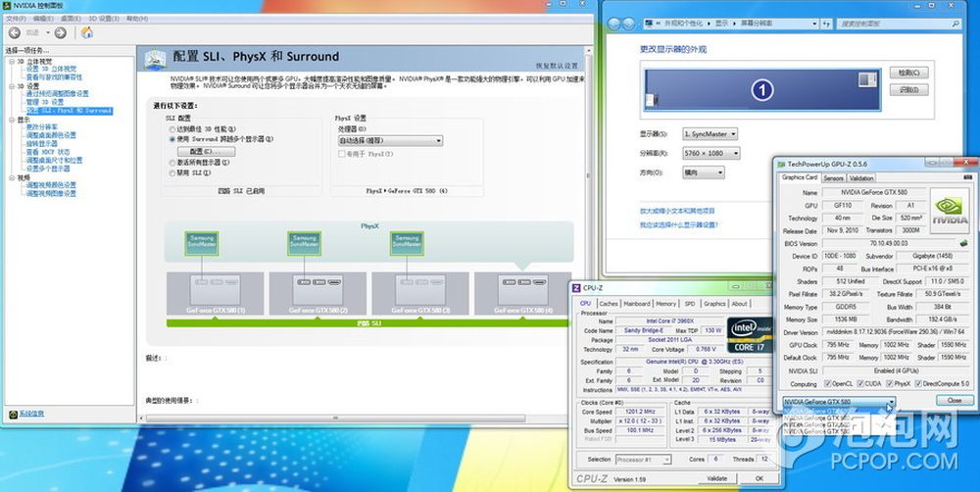Image resolution: width=980 pixels, height=492 pixels.
Task: Click the Back arrow in NVIDIA Control Panel
Action: coord(15,33)
